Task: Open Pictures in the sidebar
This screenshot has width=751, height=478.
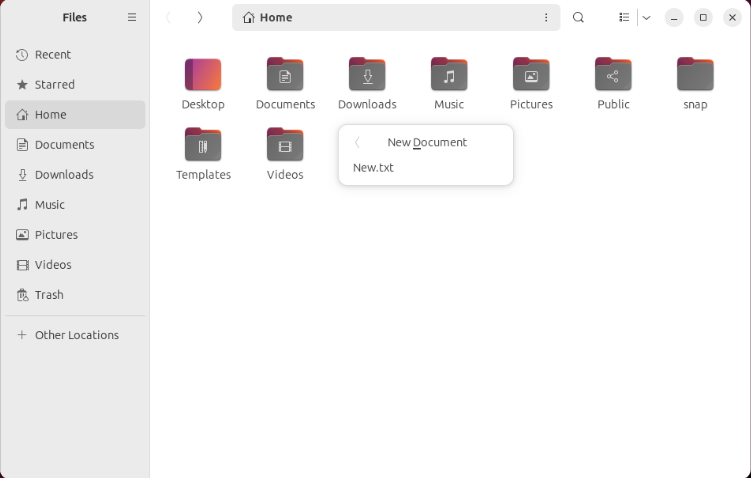Action: click(x=75, y=235)
